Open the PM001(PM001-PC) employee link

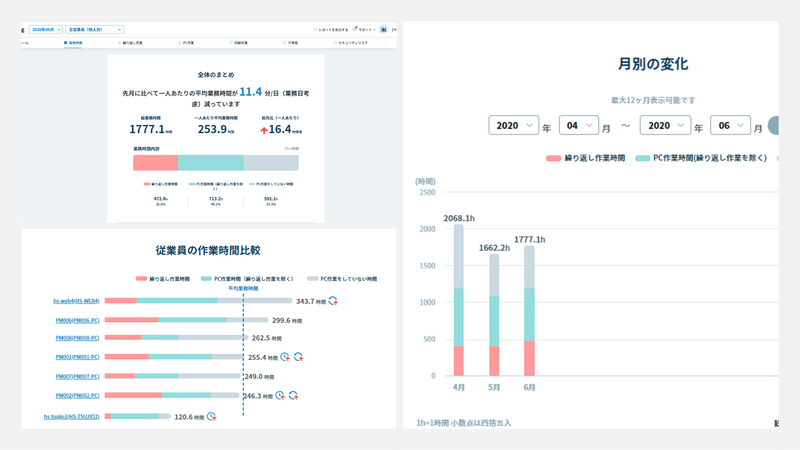pos(78,357)
